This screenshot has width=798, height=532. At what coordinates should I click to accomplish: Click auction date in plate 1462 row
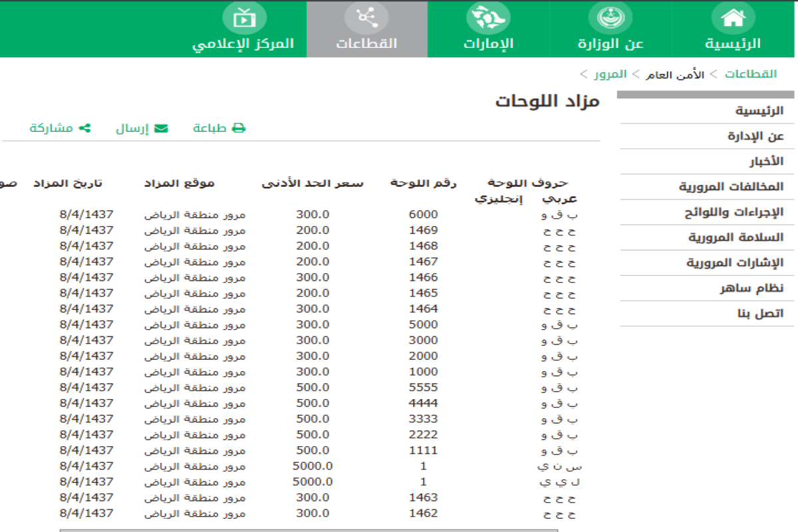click(x=86, y=513)
